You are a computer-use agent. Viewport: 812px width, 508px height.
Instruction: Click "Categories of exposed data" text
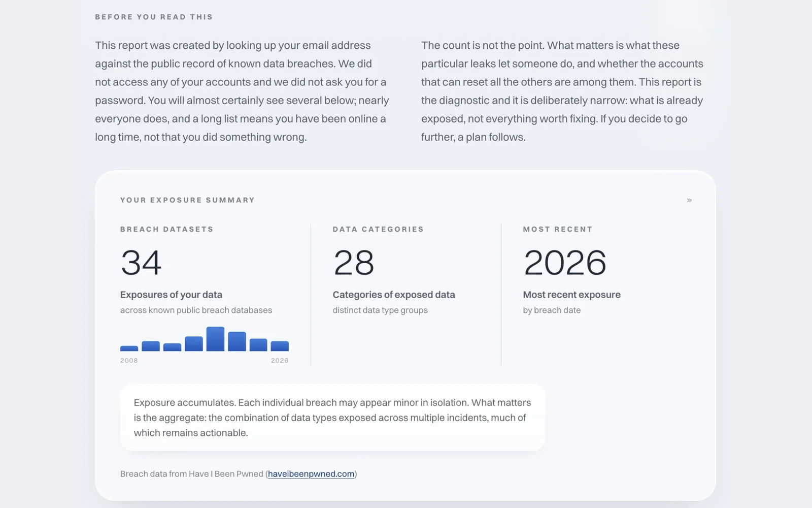coord(394,295)
